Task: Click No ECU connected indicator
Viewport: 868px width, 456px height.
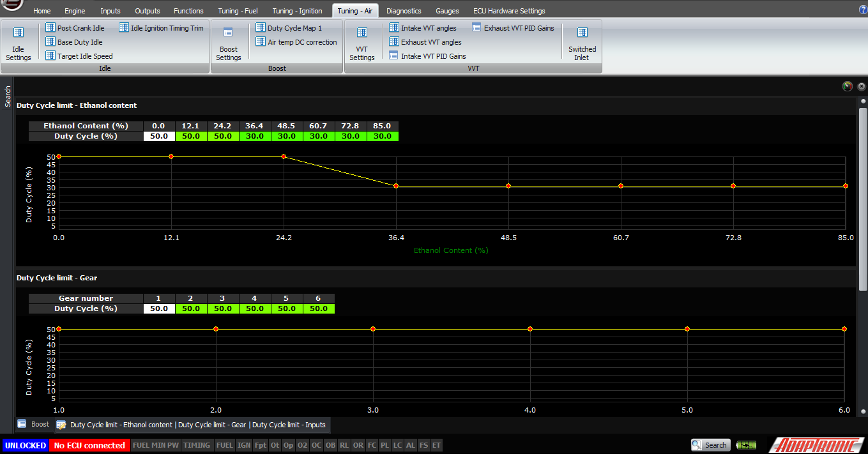Action: tap(89, 445)
